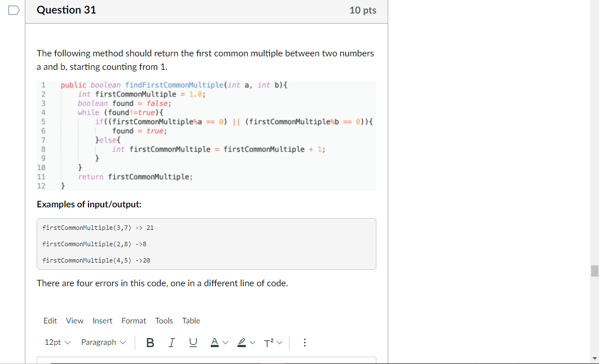Open the Paragraph style dropdown
Viewport: 599px width, 364px height.
(x=103, y=342)
